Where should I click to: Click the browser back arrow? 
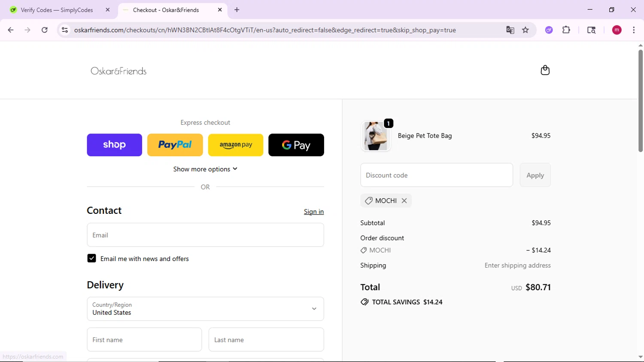point(11,30)
